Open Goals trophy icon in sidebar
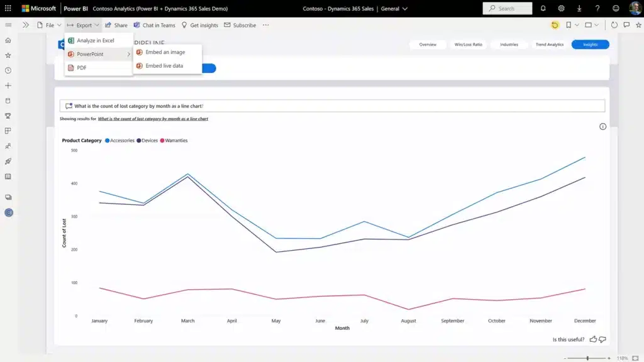The height and width of the screenshot is (362, 644). coord(8,116)
